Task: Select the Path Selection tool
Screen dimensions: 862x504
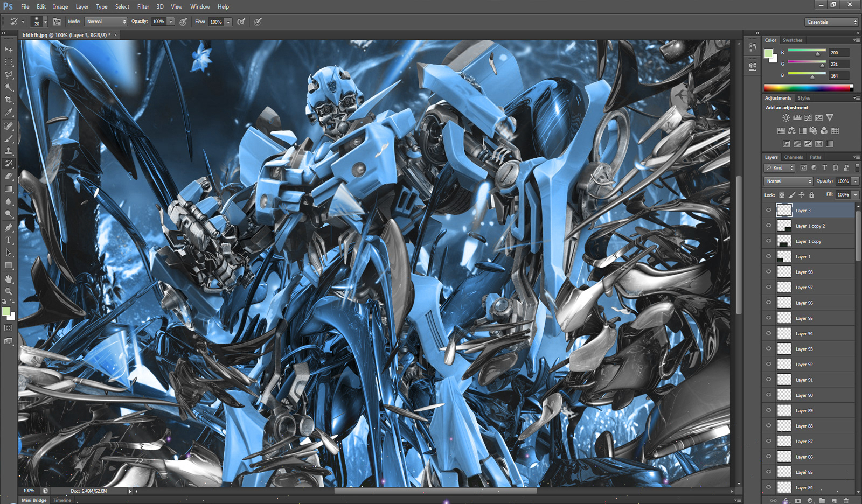Action: [x=9, y=253]
